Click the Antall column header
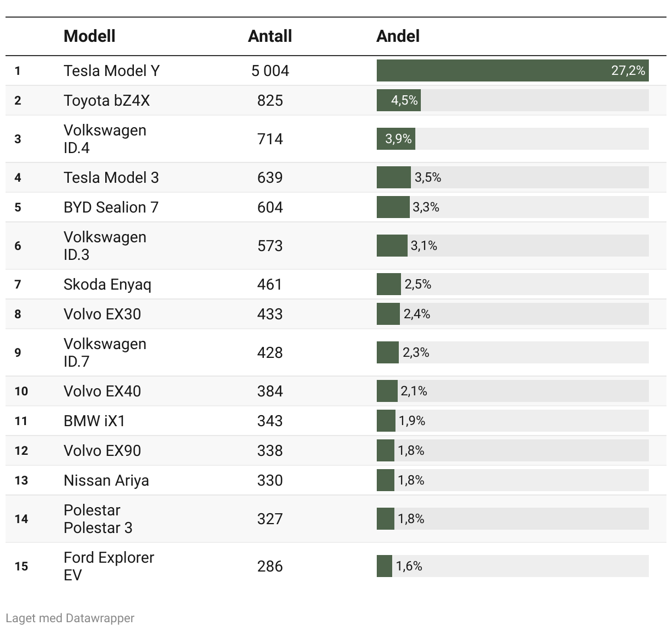The width and height of the screenshot is (672, 631). 270,36
